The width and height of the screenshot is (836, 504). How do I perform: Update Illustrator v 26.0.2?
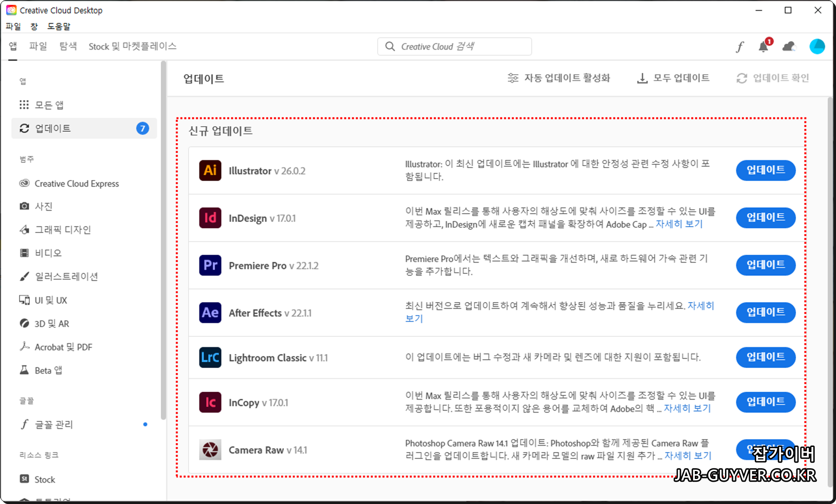(765, 170)
